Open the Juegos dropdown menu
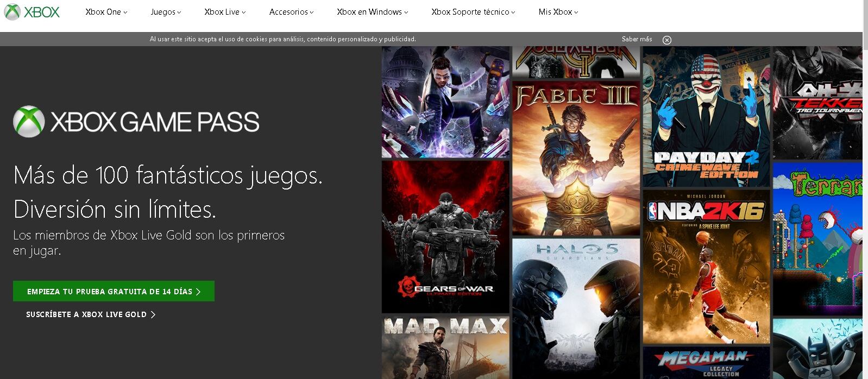The image size is (868, 379). coord(166,12)
